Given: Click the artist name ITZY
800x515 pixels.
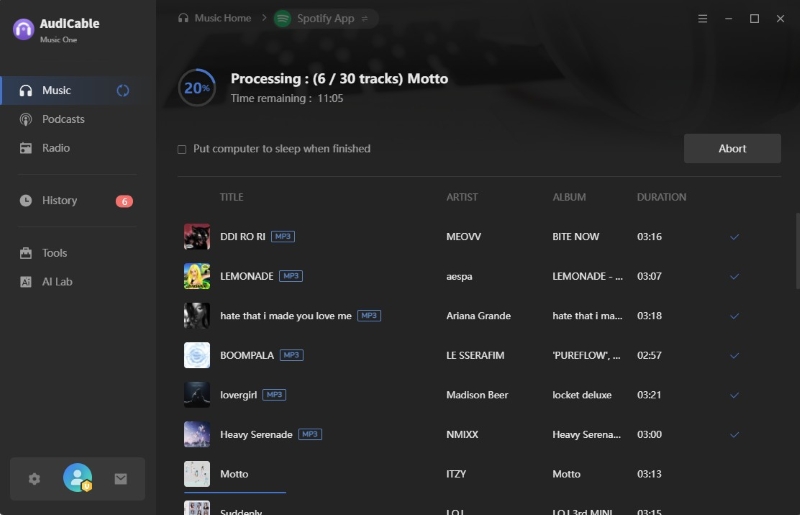Looking at the screenshot, I should tap(456, 474).
